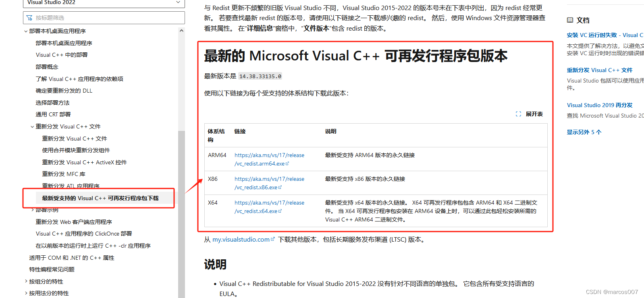Click the 展开表 expand table button
The width and height of the screenshot is (644, 298).
(x=529, y=114)
